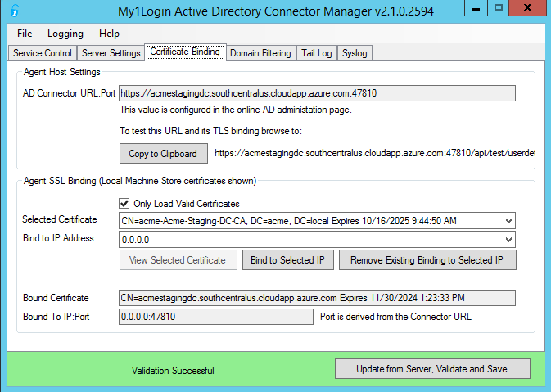Click the Bound Certificate field
551x392 pixels.
pyautogui.click(x=317, y=298)
